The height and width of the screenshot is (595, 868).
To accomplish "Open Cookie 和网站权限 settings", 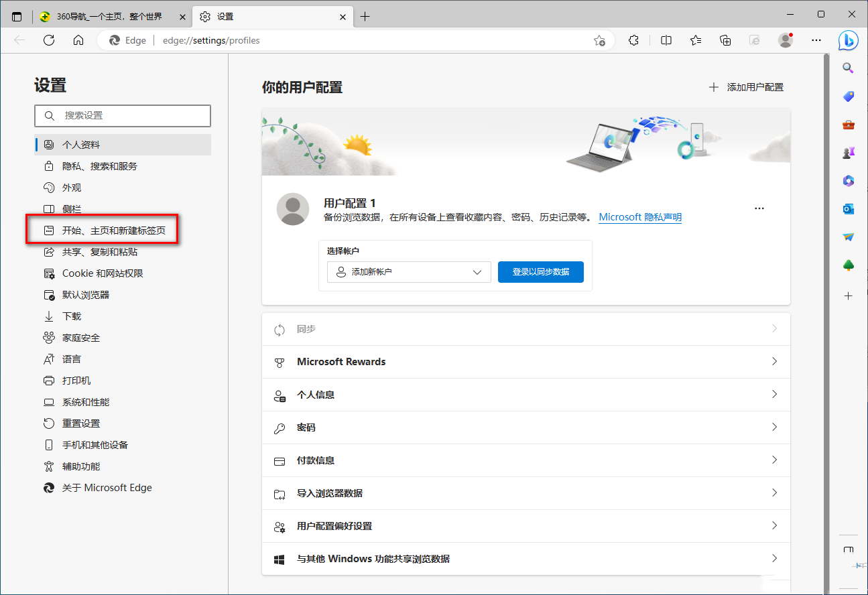I will click(x=123, y=273).
